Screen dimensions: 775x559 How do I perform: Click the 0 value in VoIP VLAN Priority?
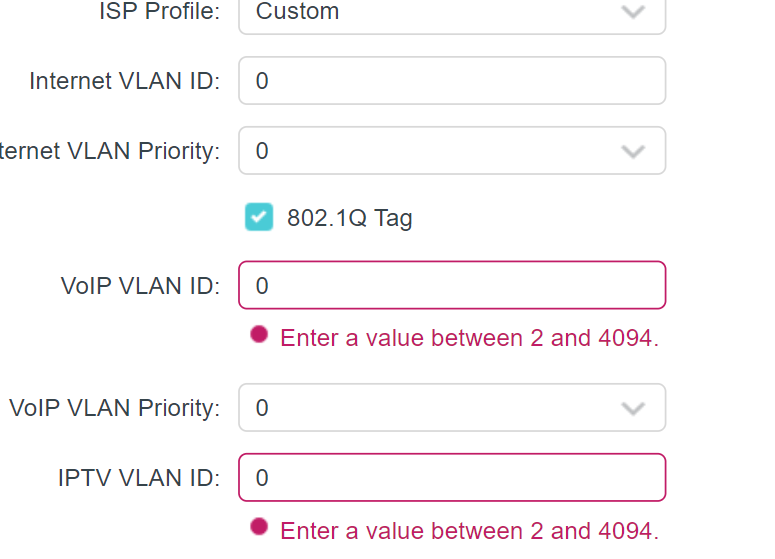[x=262, y=408]
